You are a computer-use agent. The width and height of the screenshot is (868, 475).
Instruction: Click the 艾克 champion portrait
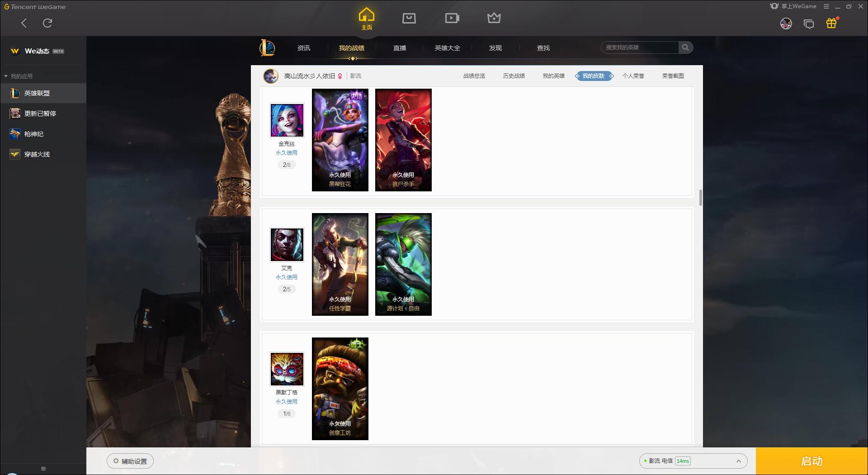point(287,245)
